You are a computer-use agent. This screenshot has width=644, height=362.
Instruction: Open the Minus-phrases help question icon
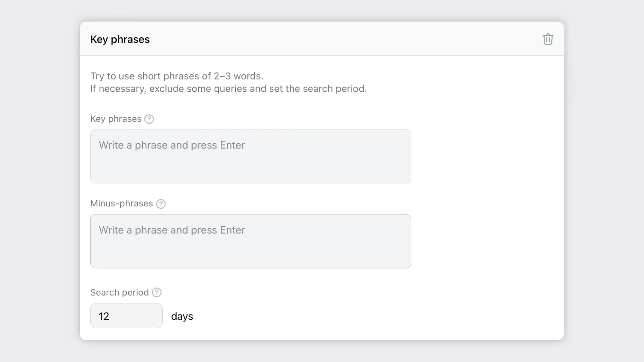161,204
